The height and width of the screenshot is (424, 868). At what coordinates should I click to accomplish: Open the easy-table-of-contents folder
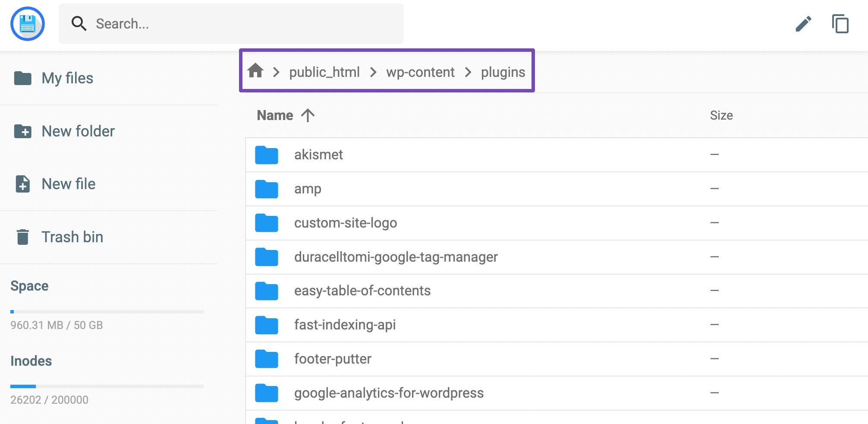[x=362, y=291]
